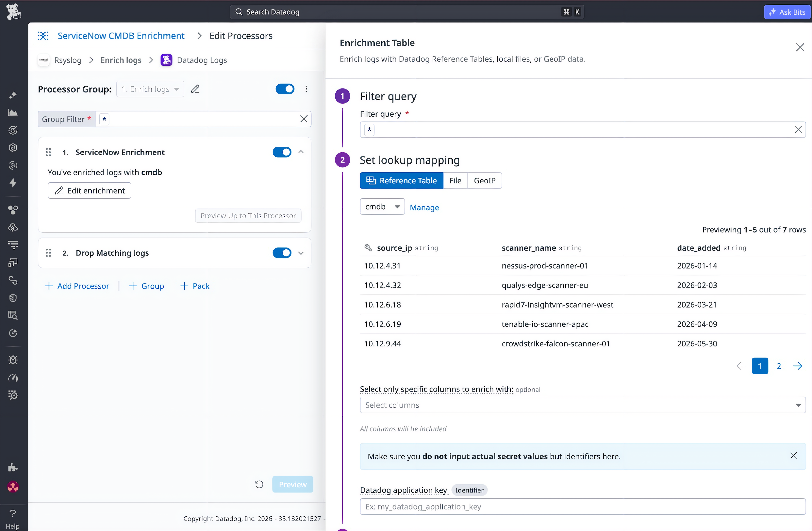Open Help in the sidebar
The height and width of the screenshot is (531, 812).
tap(13, 519)
